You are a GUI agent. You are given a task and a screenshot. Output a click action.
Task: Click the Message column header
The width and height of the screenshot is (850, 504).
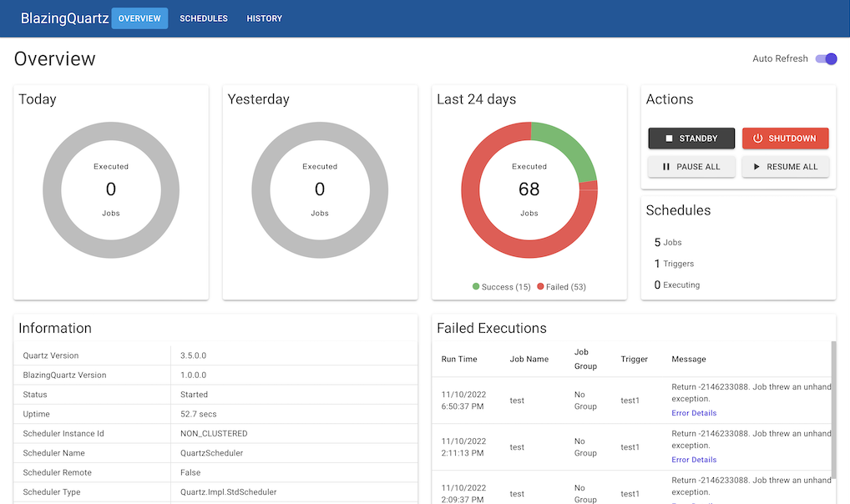(689, 359)
